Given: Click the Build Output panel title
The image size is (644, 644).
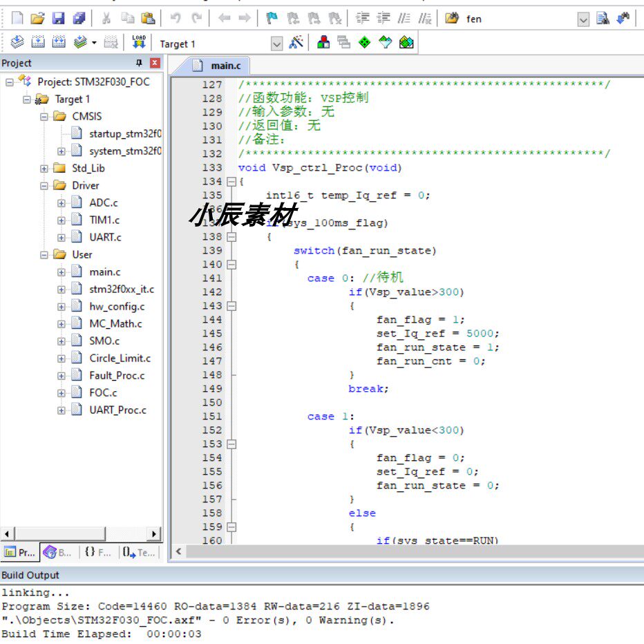Looking at the screenshot, I should point(30,575).
